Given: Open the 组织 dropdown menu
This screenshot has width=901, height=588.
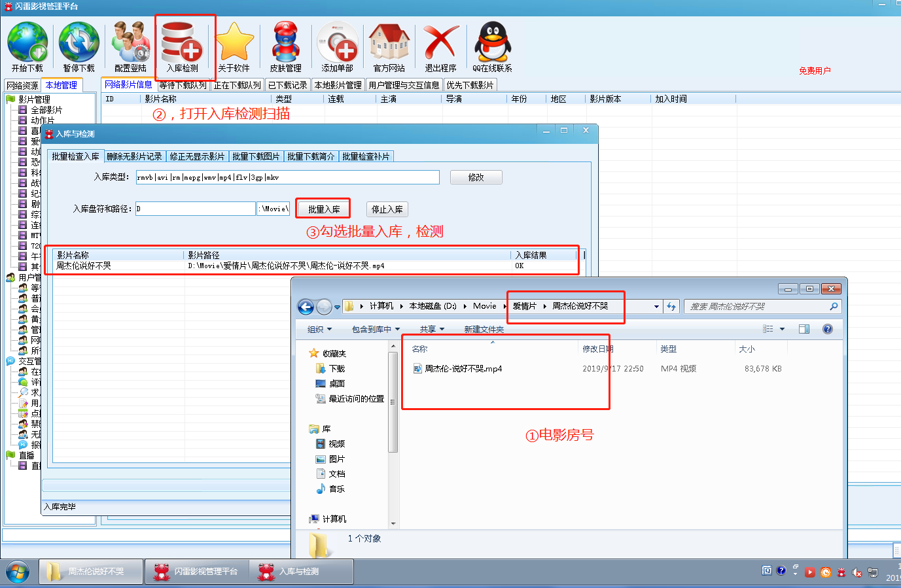Looking at the screenshot, I should point(320,329).
